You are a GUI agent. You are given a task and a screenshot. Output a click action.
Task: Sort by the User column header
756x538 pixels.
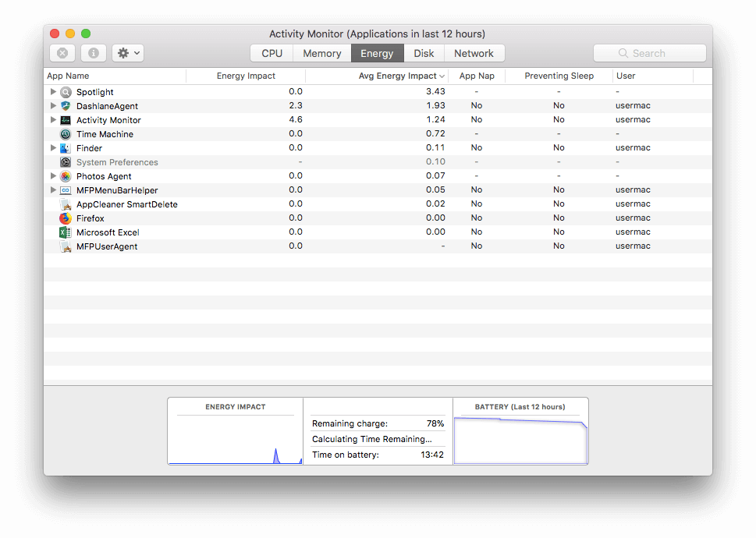pyautogui.click(x=653, y=76)
